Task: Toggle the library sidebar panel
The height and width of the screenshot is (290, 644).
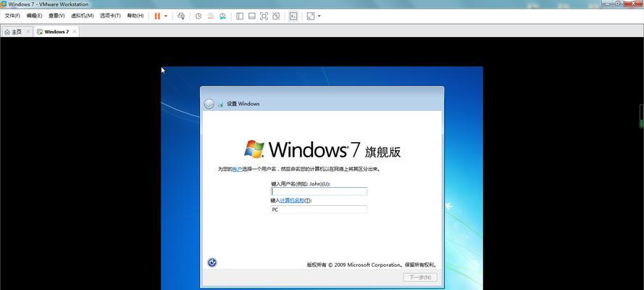Action: 240,16
